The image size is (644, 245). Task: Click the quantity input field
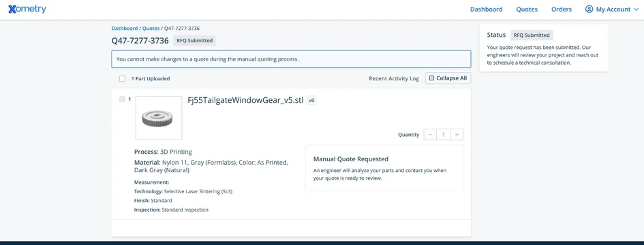tap(444, 135)
